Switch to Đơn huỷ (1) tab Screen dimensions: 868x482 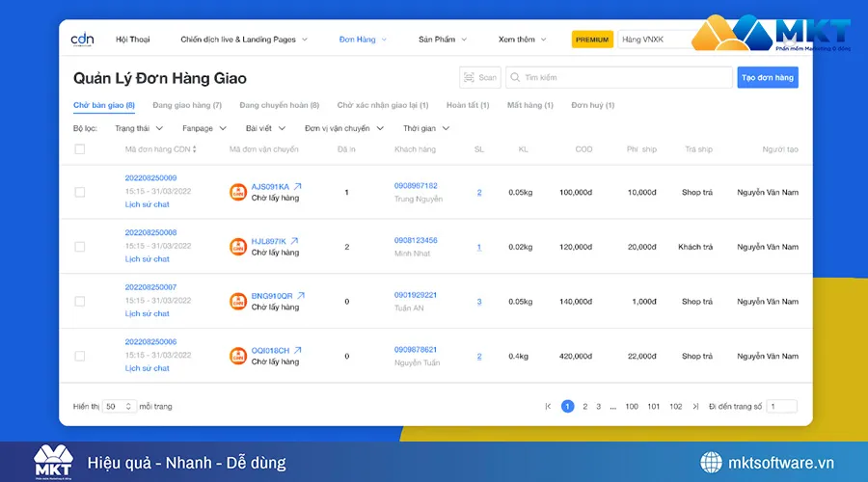click(x=593, y=105)
